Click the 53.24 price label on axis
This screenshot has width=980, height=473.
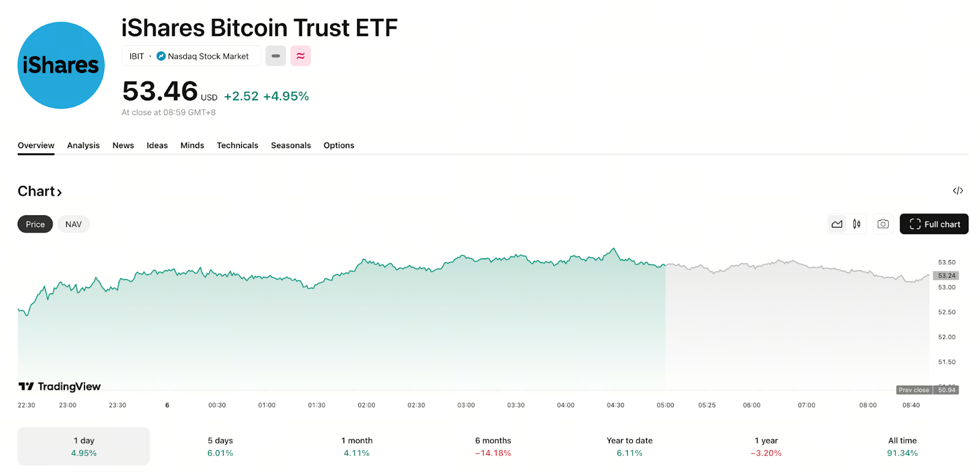946,275
